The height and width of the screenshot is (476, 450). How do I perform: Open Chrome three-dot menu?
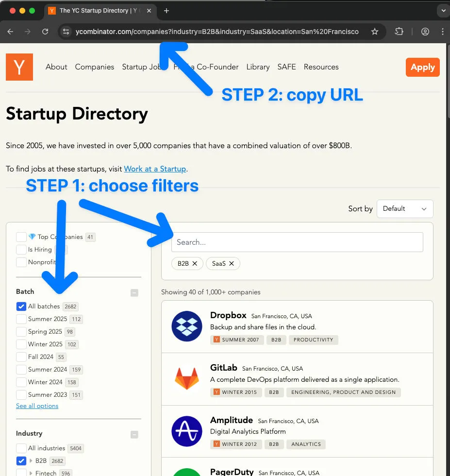[443, 32]
